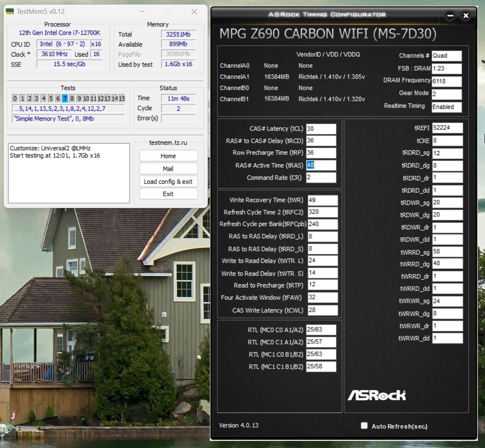485x448 pixels.
Task: Click the RTL (MC0 C1 A1/A2) field
Action: (321, 342)
